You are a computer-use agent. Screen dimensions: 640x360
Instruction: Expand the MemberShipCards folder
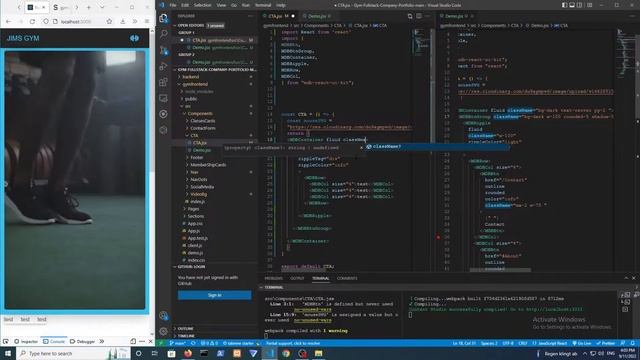tap(208, 165)
